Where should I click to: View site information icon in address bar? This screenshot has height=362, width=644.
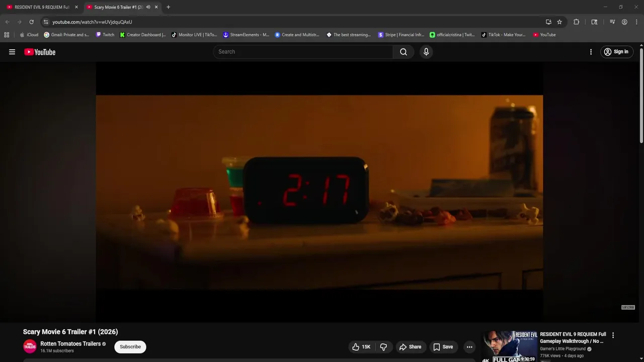(x=46, y=22)
